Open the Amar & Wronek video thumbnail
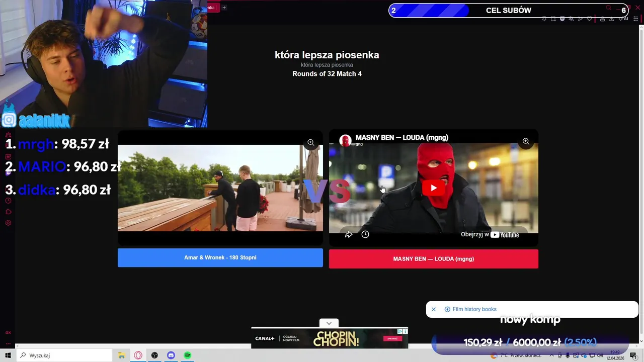 coord(220,188)
